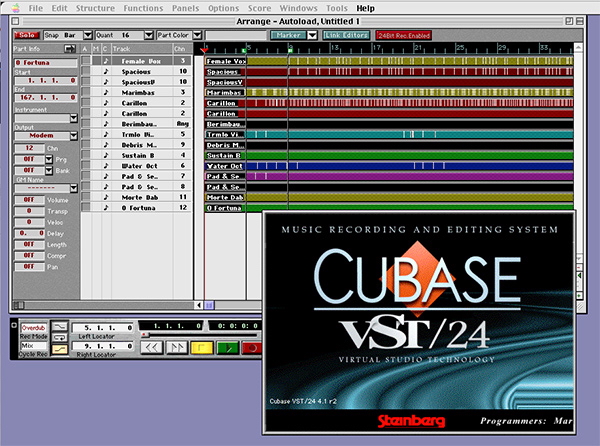Click the note icon of Sustain B track
The height and width of the screenshot is (446, 600).
(106, 155)
